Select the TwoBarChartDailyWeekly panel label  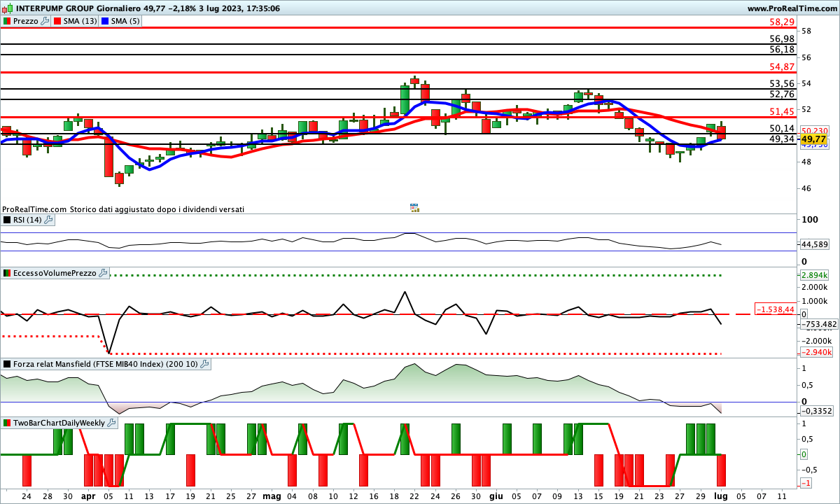point(59,423)
